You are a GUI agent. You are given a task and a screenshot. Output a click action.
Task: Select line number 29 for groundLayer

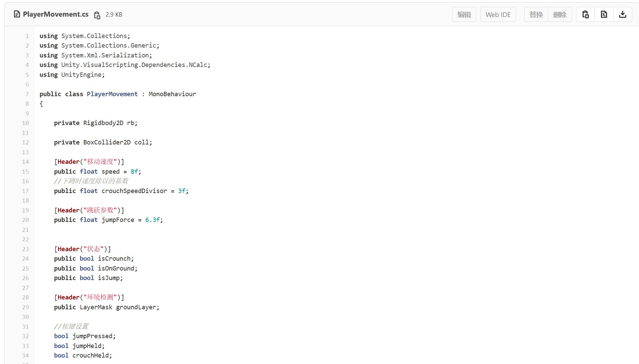[25, 307]
